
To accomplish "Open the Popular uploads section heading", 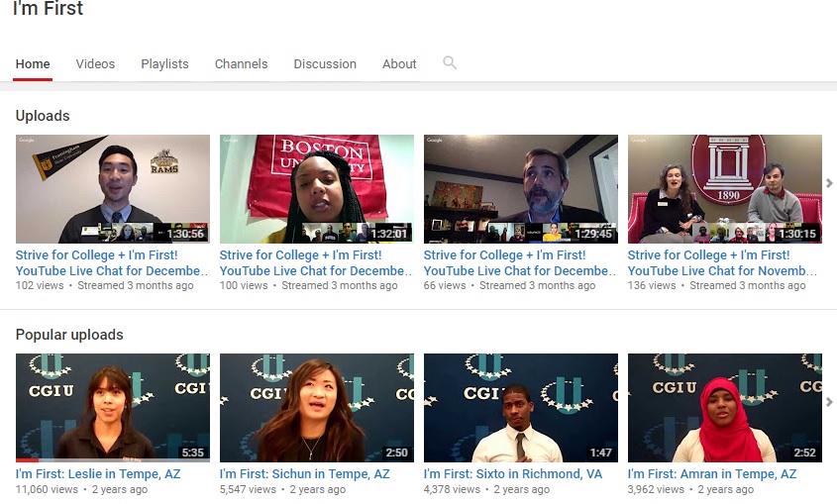I will point(69,335).
